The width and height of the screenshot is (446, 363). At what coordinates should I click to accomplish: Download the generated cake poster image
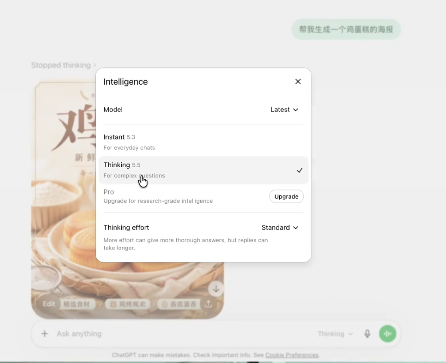click(x=216, y=289)
